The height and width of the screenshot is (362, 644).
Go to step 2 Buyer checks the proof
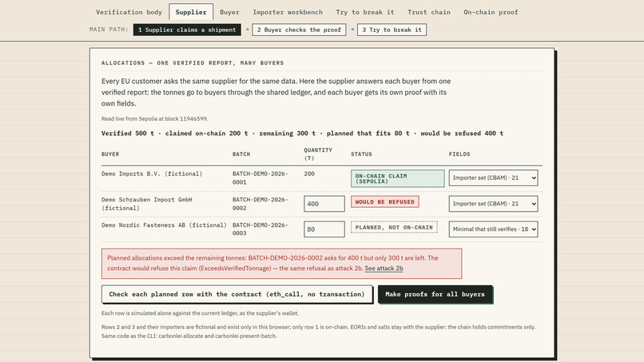[299, 30]
